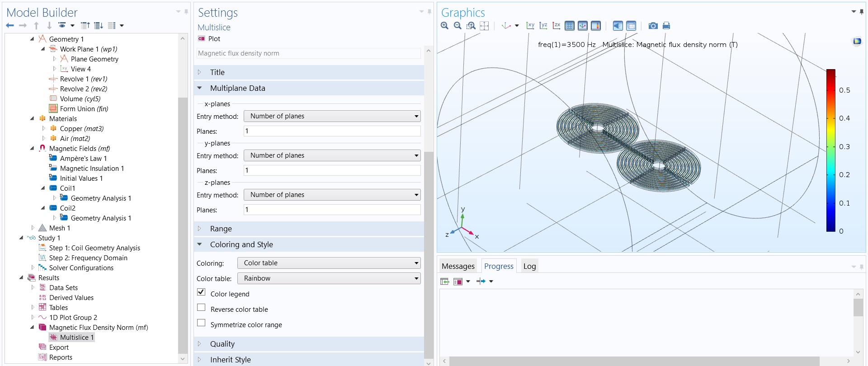This screenshot has height=366, width=868.
Task: Click the Print icon in Graphics toolbar
Action: (666, 26)
